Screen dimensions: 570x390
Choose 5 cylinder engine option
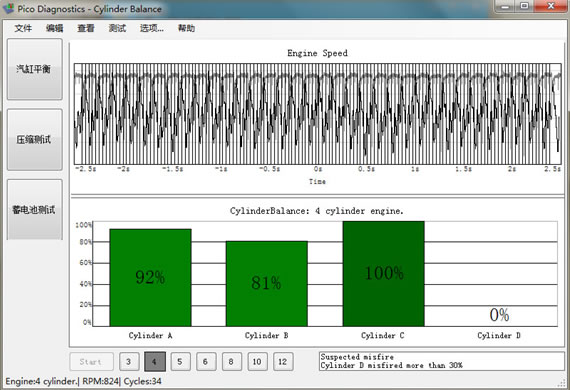pyautogui.click(x=180, y=362)
